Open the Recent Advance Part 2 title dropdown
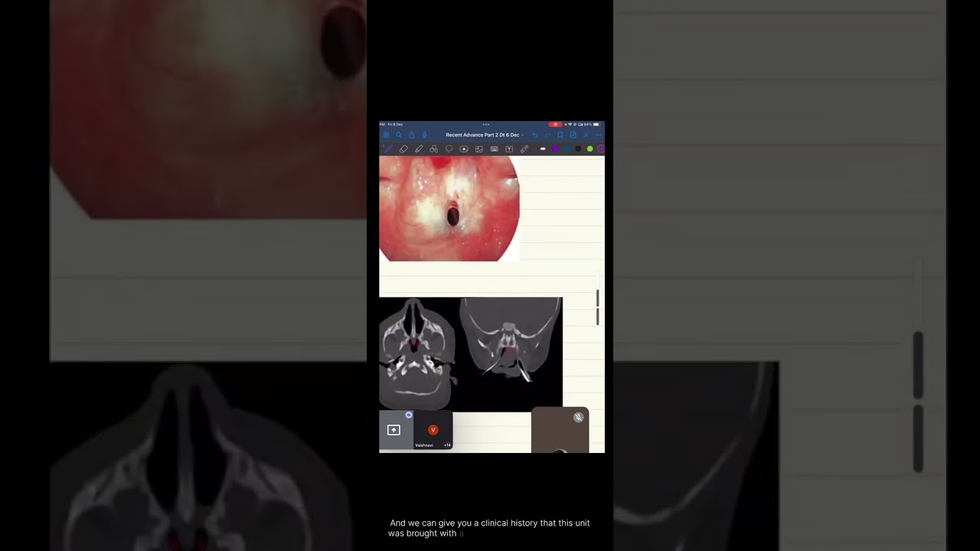The image size is (980, 551). click(485, 135)
